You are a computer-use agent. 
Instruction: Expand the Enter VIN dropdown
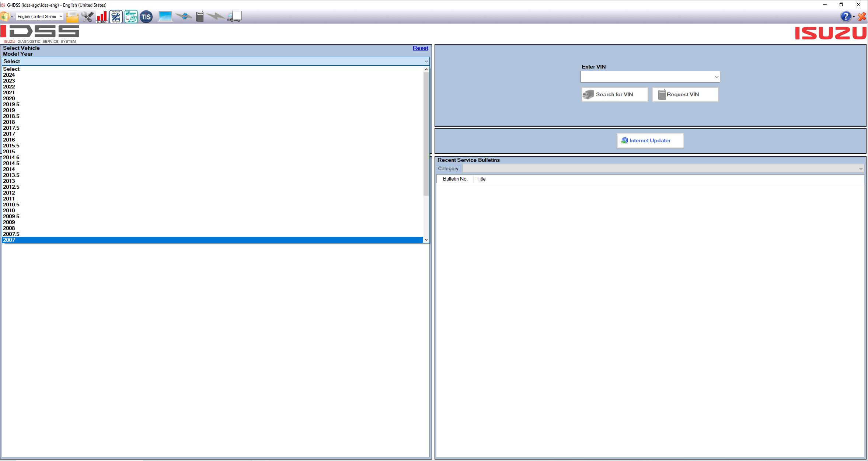click(x=716, y=77)
